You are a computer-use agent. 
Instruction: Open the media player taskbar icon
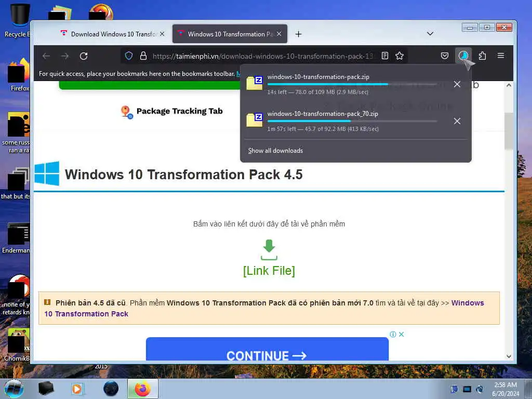[x=78, y=389]
